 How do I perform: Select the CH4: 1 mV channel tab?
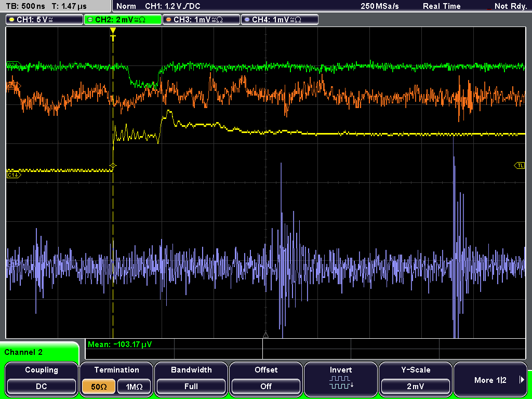280,19
